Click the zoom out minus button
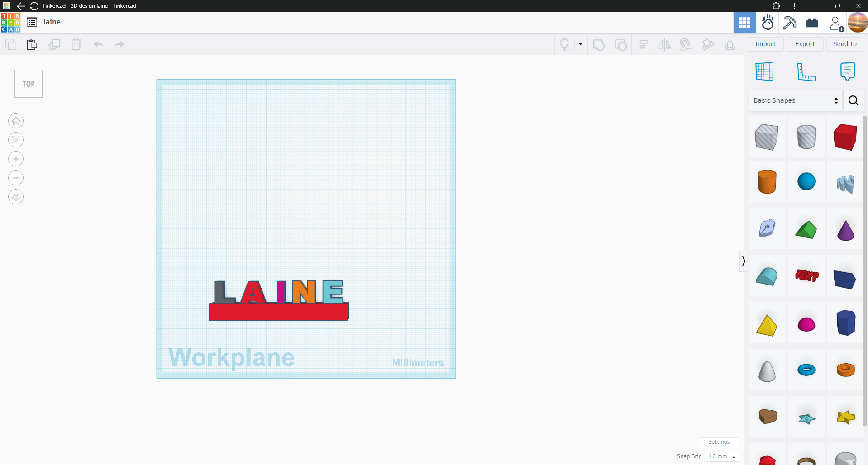The width and height of the screenshot is (868, 465). [x=16, y=178]
